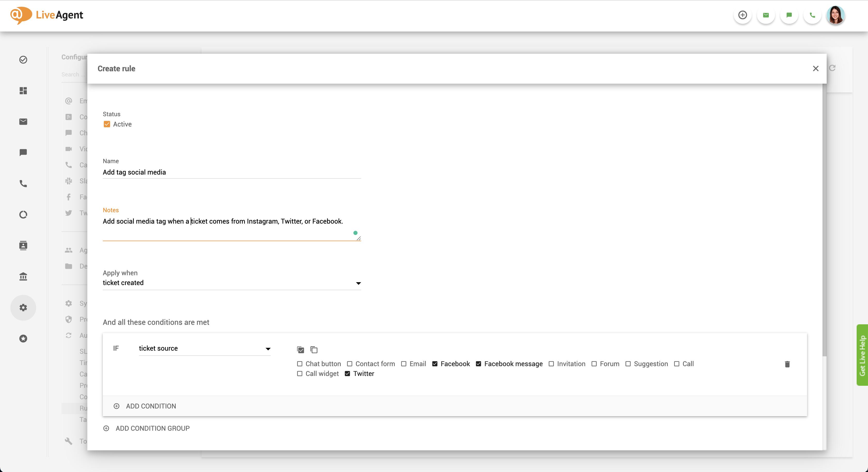Click the plus circle icon in header
Screen dimensions: 868x472
click(x=743, y=15)
